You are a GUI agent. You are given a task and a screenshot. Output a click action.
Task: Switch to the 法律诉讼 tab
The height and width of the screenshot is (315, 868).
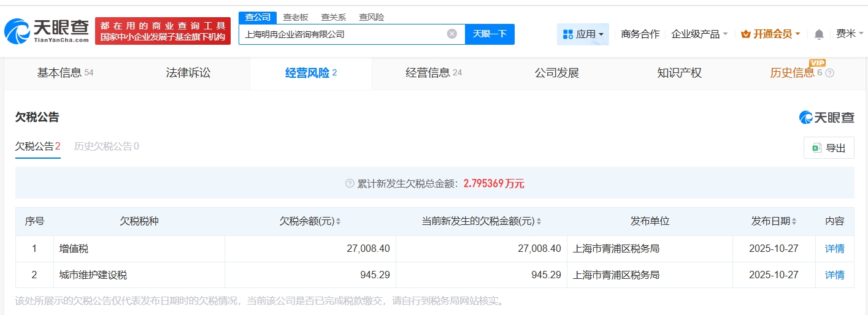click(x=188, y=73)
